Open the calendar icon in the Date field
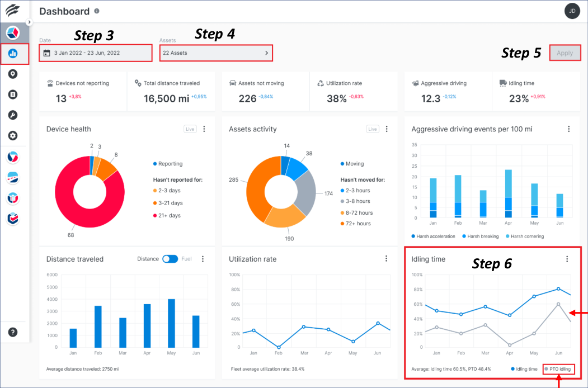588x388 pixels. click(46, 53)
